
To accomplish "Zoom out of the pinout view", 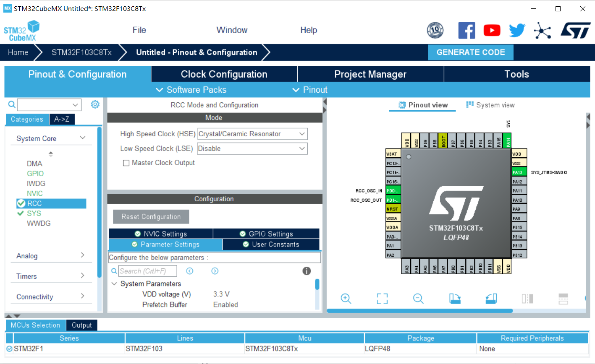I will coord(418,299).
